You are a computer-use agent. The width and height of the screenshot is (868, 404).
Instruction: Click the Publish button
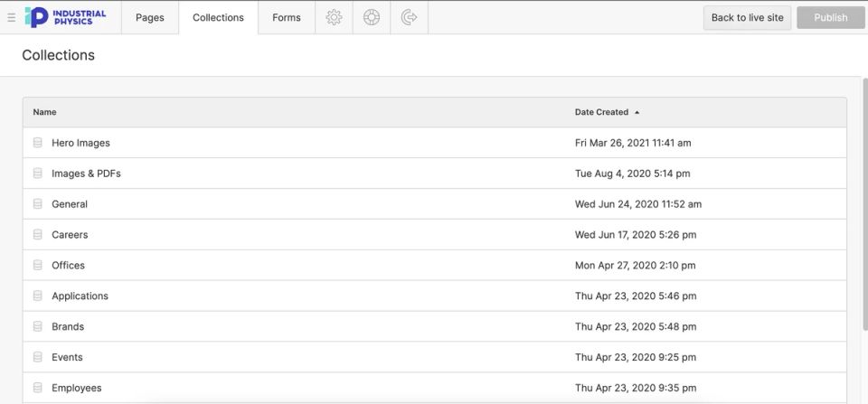tap(830, 18)
